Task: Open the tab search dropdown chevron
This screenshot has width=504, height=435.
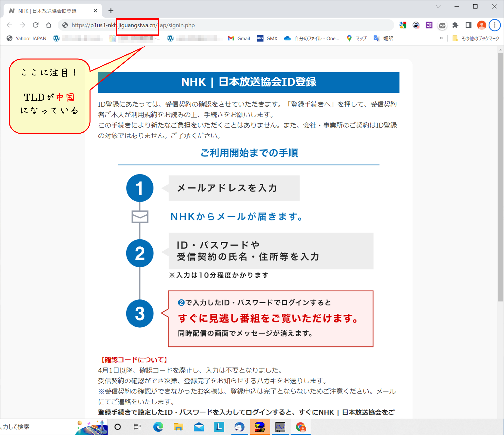Action: [x=438, y=7]
